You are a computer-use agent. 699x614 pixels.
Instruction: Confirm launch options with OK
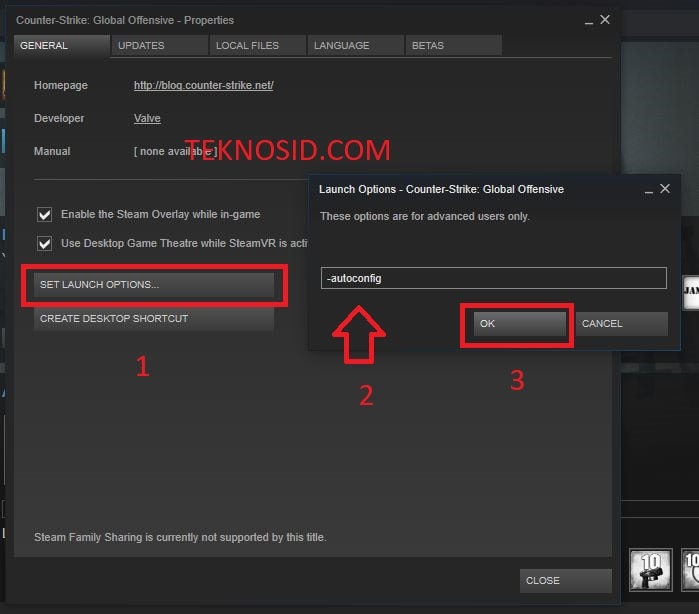(520, 324)
